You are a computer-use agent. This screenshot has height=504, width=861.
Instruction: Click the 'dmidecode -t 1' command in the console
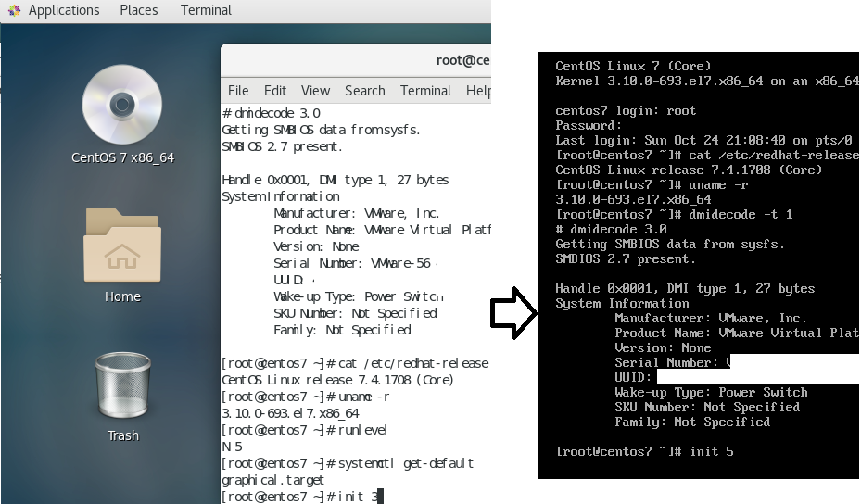(741, 215)
